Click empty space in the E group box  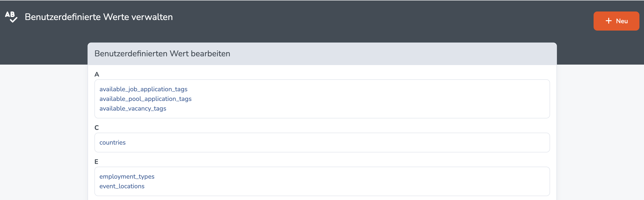(x=350, y=181)
